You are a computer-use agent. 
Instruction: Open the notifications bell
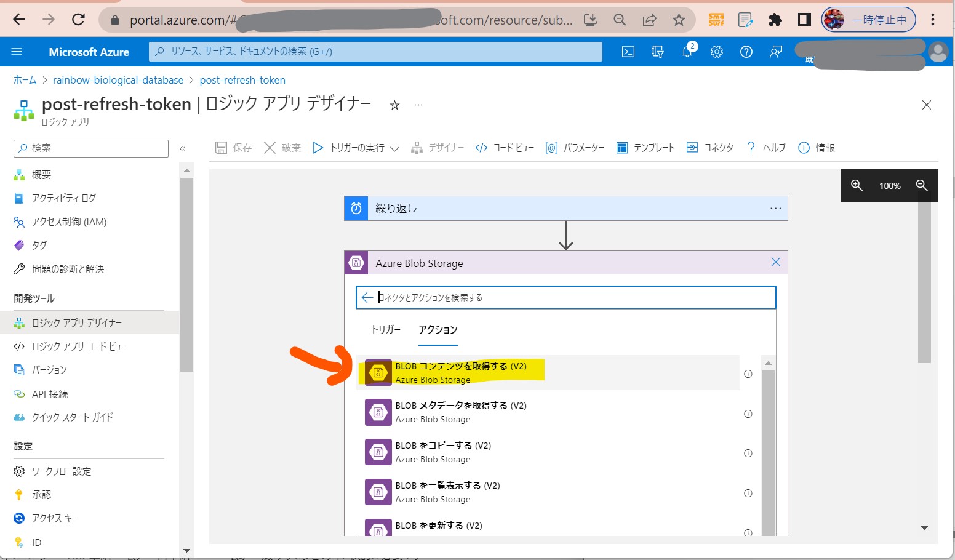[x=687, y=52]
